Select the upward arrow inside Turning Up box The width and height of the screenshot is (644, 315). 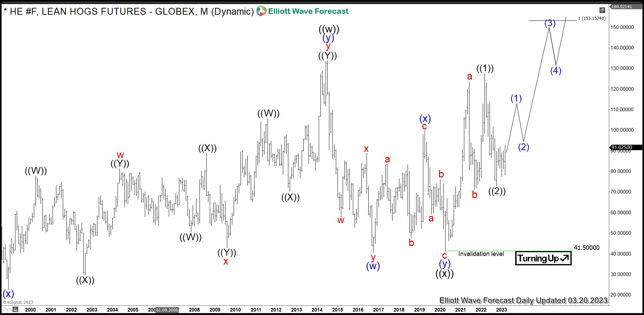point(565,259)
